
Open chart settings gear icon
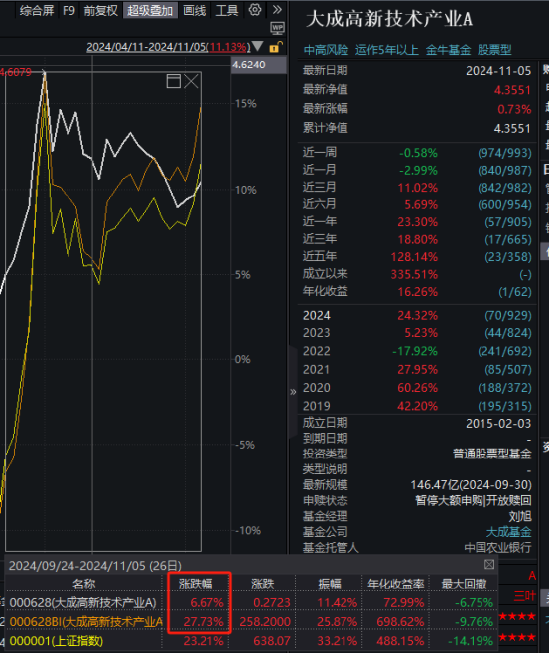(x=255, y=10)
